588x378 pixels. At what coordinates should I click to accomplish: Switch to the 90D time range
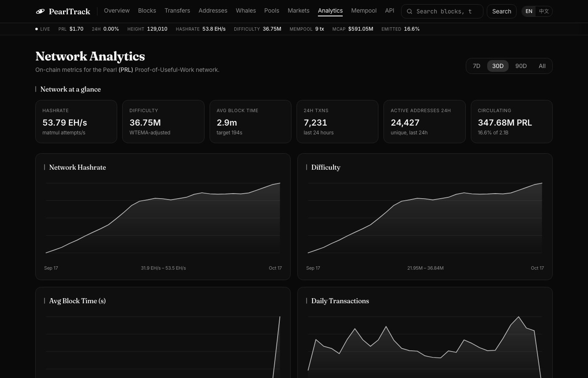pos(521,66)
